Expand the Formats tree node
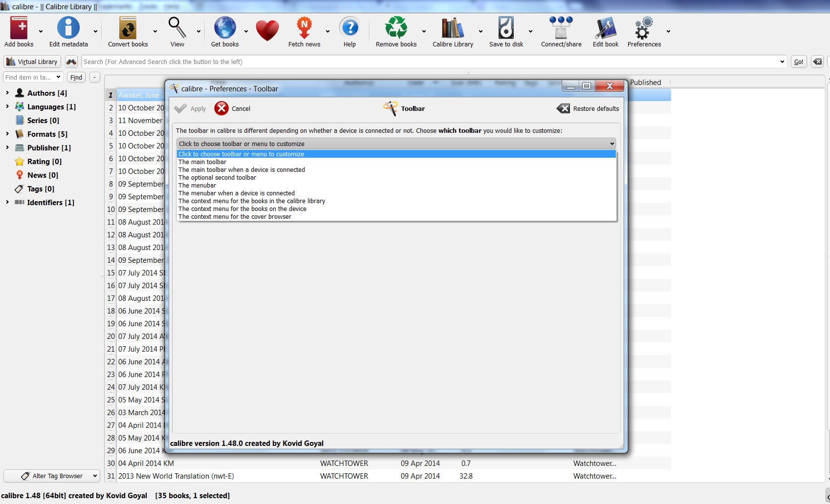 point(7,134)
